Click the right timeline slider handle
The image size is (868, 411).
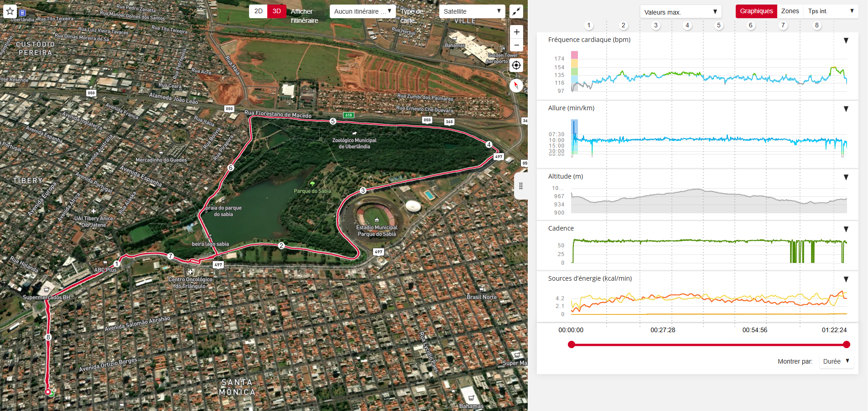coord(847,344)
